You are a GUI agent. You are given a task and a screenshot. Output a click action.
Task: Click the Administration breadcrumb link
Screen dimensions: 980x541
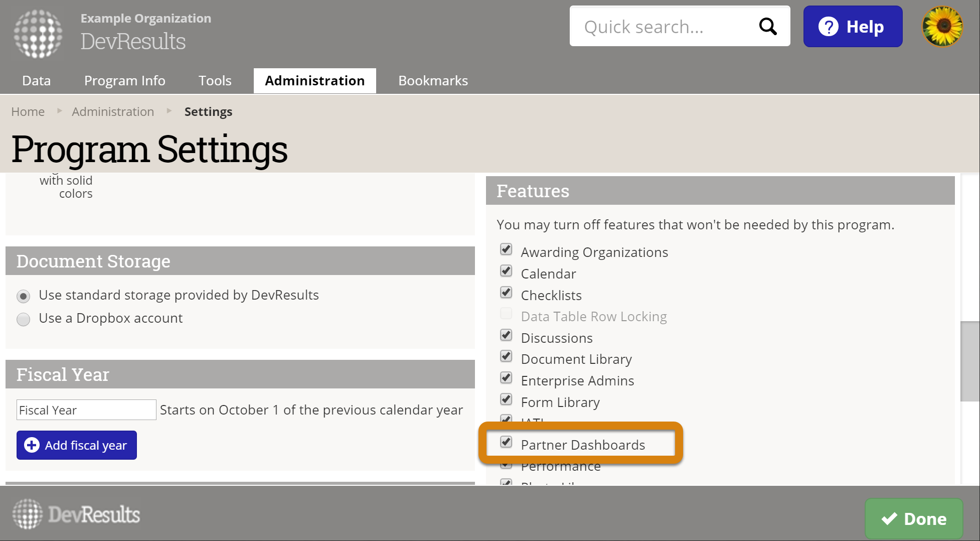[113, 111]
